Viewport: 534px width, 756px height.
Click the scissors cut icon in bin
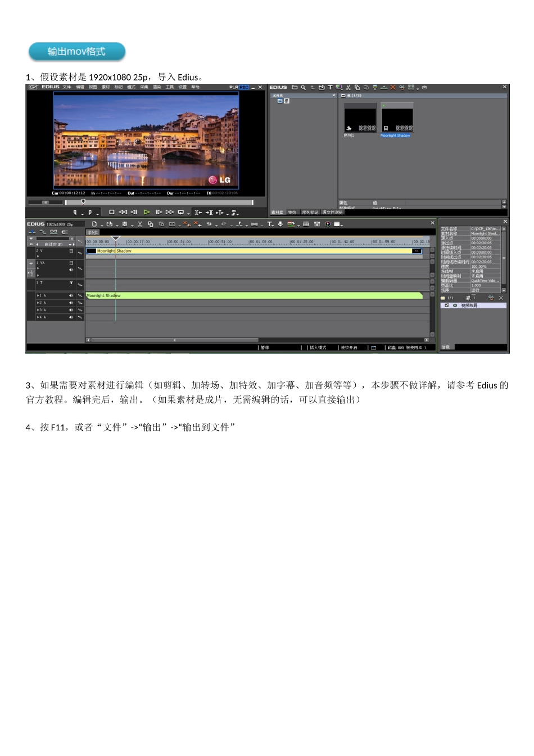tap(348, 88)
